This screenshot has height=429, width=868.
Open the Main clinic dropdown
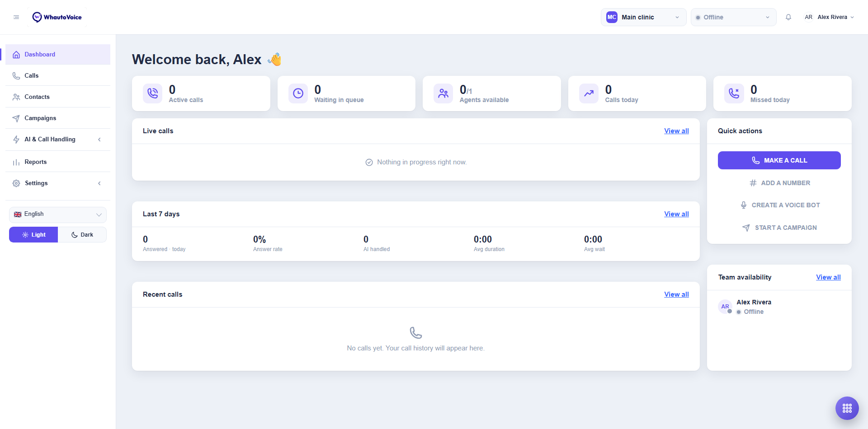(x=643, y=17)
